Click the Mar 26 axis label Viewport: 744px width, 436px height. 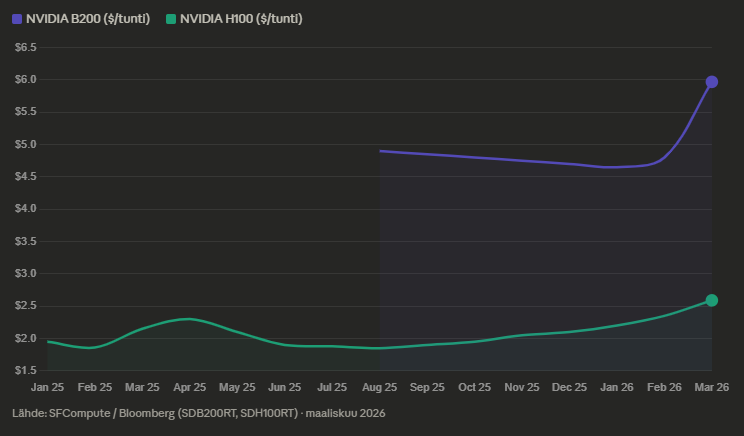click(x=712, y=387)
